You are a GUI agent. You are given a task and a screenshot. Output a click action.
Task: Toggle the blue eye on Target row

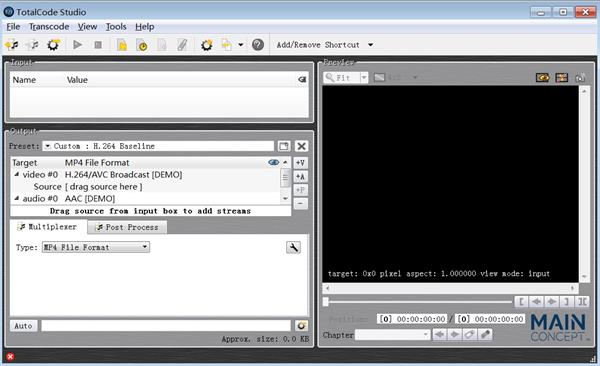[274, 162]
